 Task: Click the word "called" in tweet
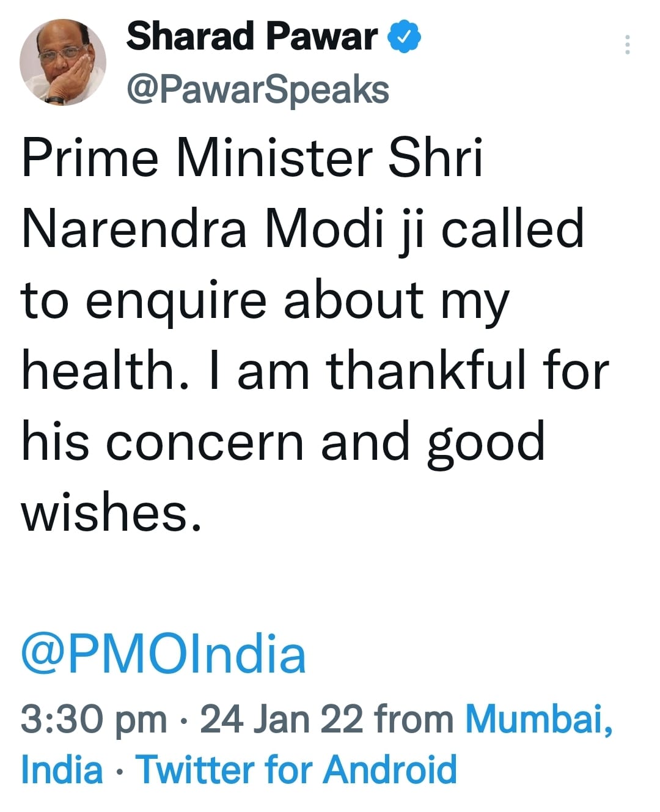point(512,228)
